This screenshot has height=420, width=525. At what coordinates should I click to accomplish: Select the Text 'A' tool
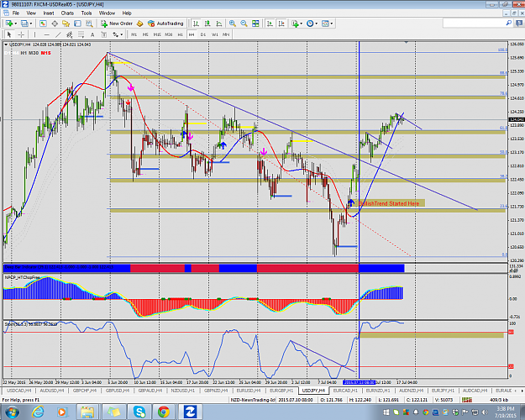(92, 34)
